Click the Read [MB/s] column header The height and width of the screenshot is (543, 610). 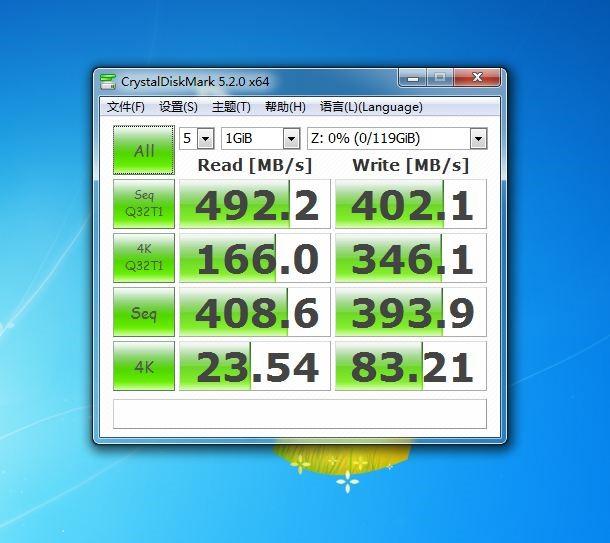pos(255,165)
